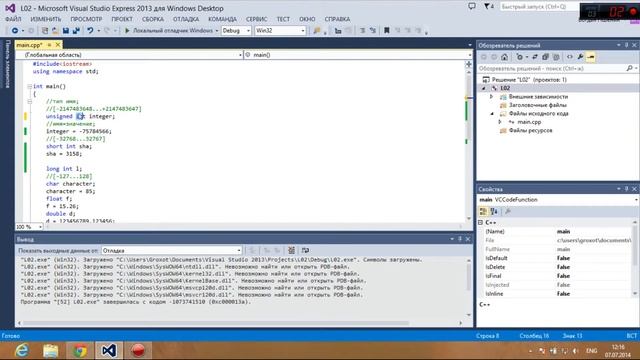Collapse Файлы исходного кода folder
The width and height of the screenshot is (640, 360).
click(492, 114)
